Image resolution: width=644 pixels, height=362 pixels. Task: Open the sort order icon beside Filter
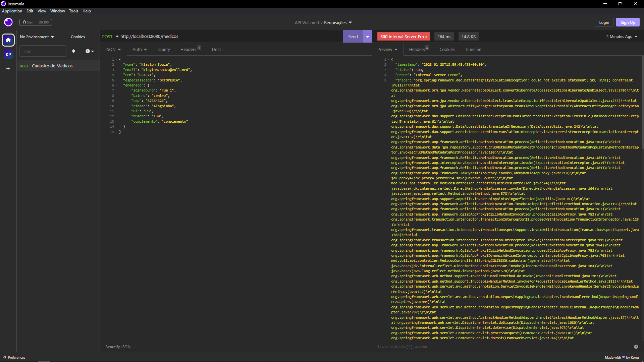[73, 51]
